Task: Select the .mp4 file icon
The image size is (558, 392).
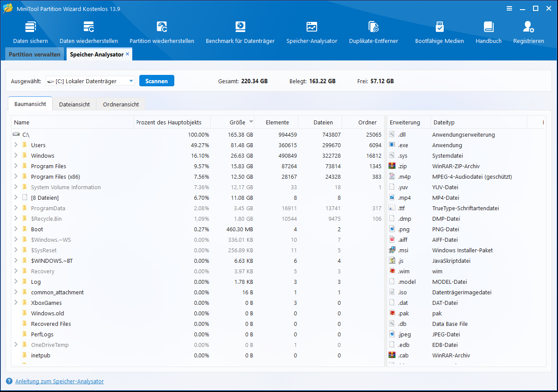Action: point(392,198)
